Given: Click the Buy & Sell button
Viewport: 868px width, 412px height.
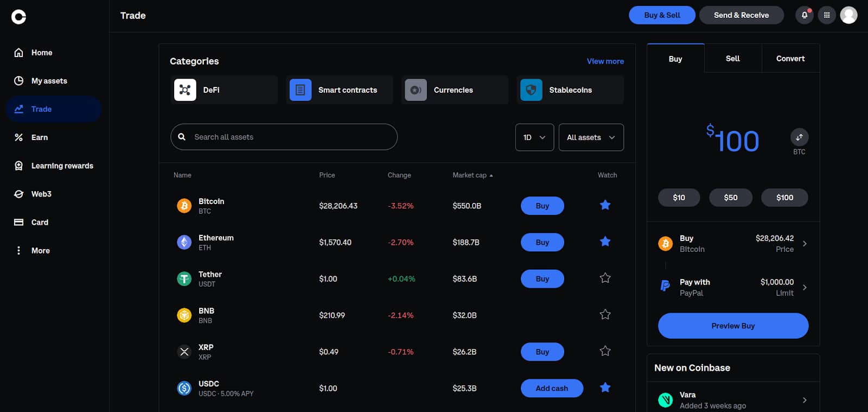Looking at the screenshot, I should [662, 15].
